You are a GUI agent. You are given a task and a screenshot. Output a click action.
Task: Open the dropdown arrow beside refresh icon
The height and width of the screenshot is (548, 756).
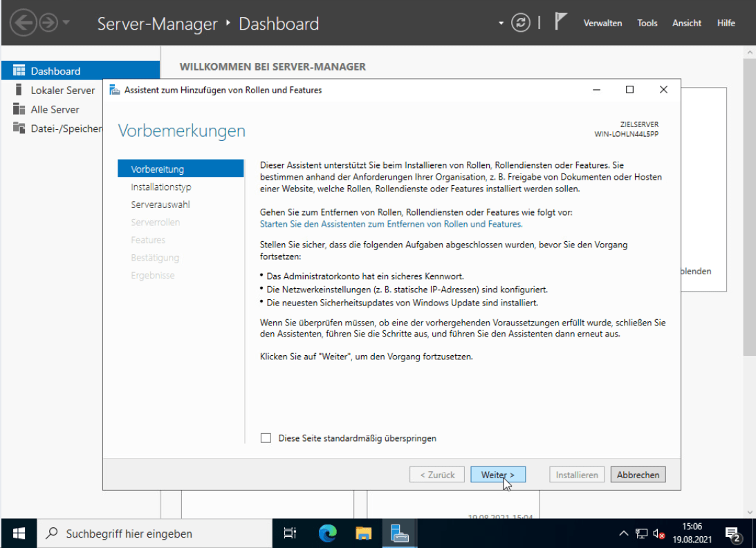tap(501, 23)
